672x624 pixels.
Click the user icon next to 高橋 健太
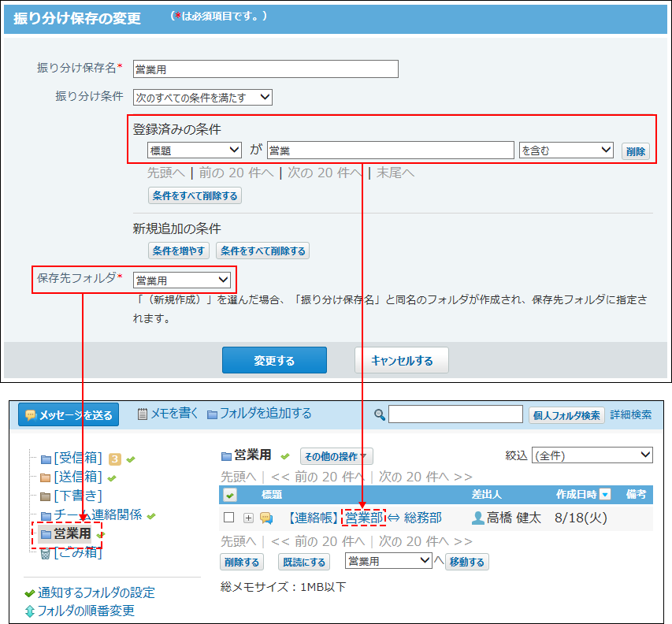(x=477, y=518)
